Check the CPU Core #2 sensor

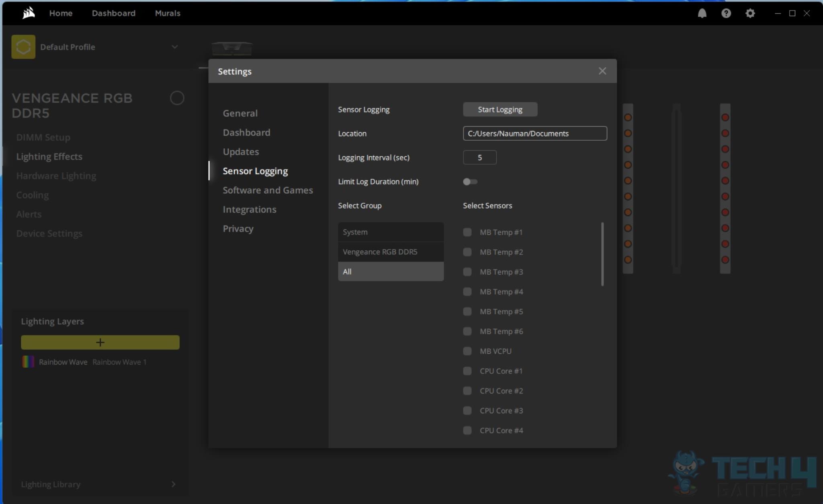point(467,391)
